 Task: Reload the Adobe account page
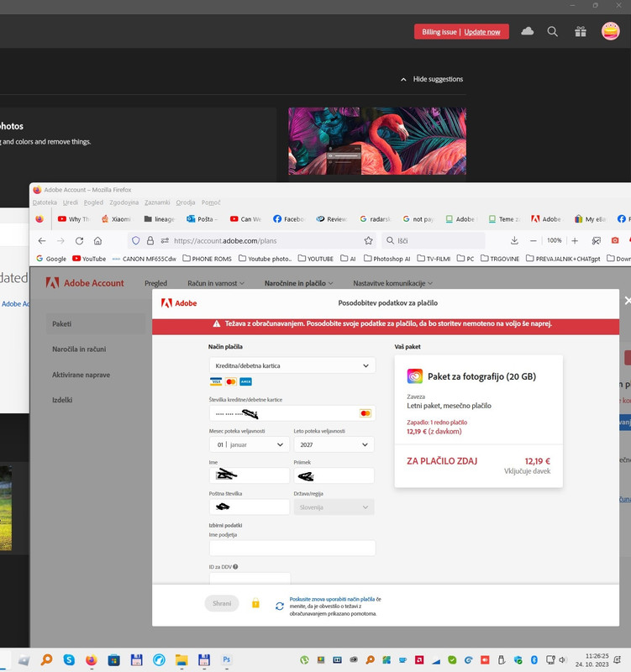(x=79, y=241)
